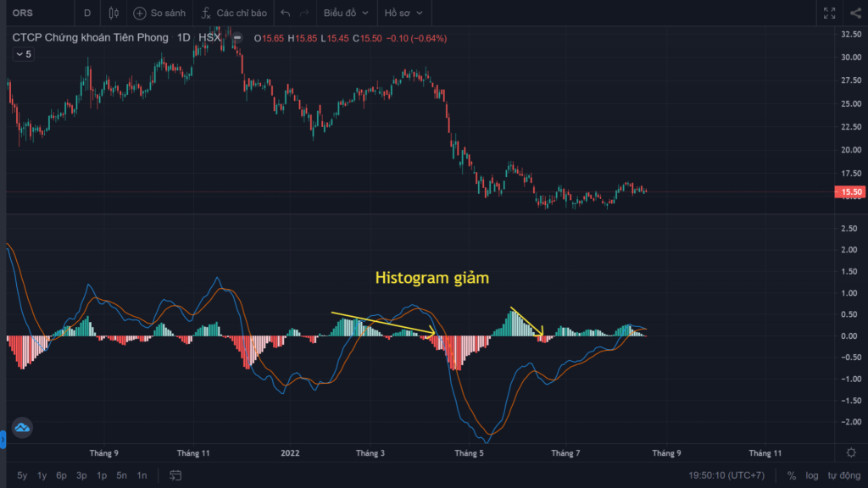Redo the last chart action

pyautogui.click(x=304, y=13)
